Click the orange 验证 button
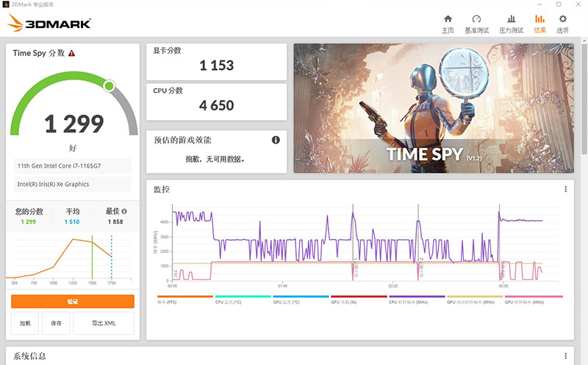Screen dimensions: 588x365 point(73,302)
